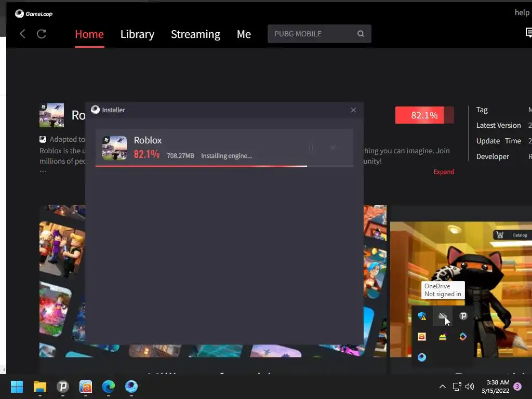This screenshot has width=532, height=399.
Task: Click the search magnifier icon
Action: 361,34
